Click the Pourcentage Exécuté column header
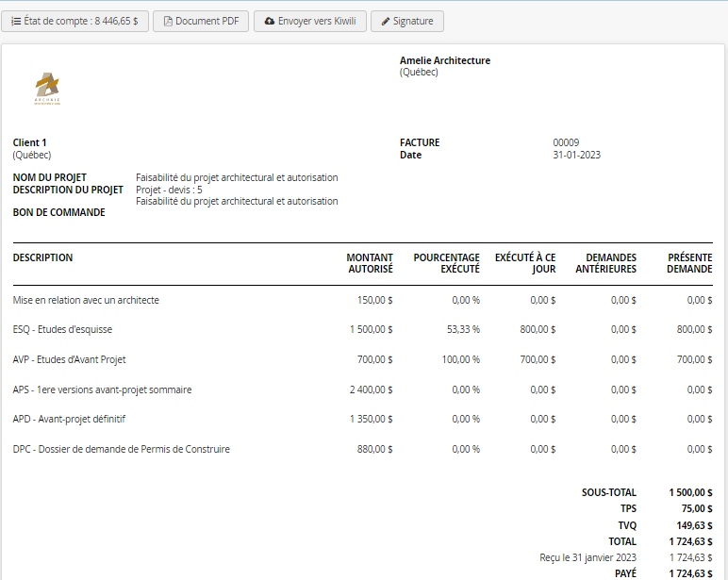 click(x=446, y=263)
